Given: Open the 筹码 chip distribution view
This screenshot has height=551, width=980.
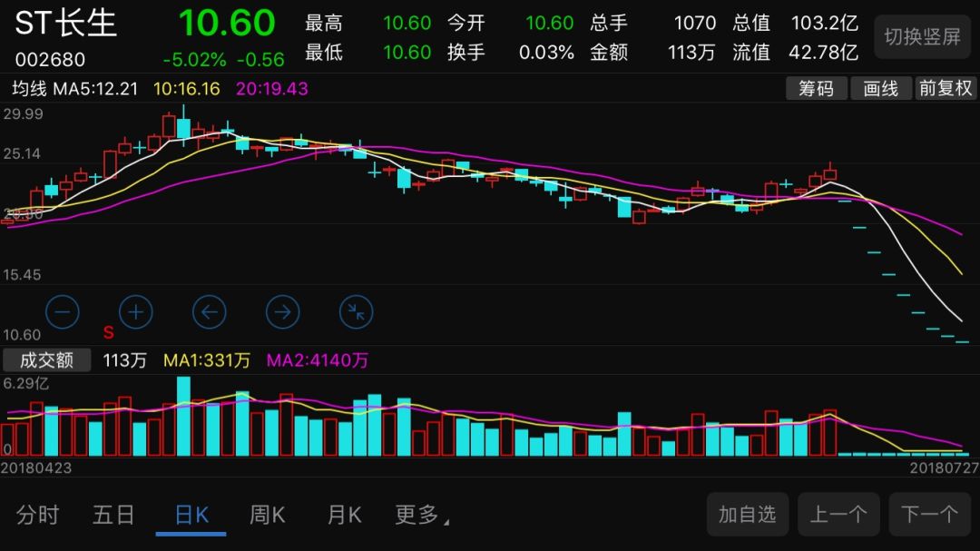Looking at the screenshot, I should point(817,88).
